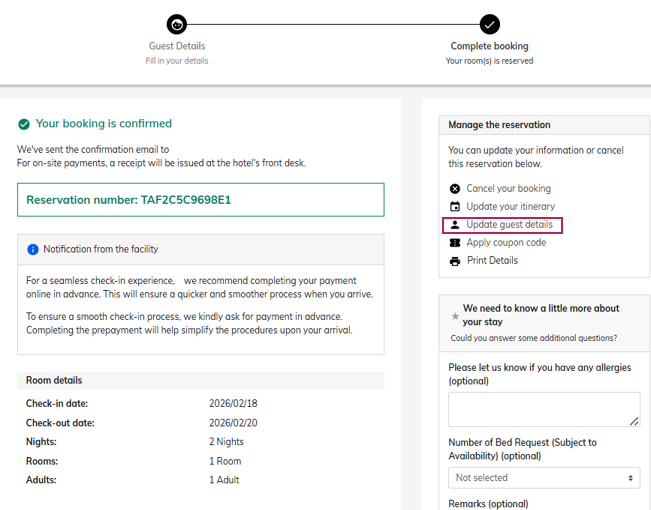The width and height of the screenshot is (651, 510).
Task: Click the allergies textarea resize handle
Action: [634, 422]
